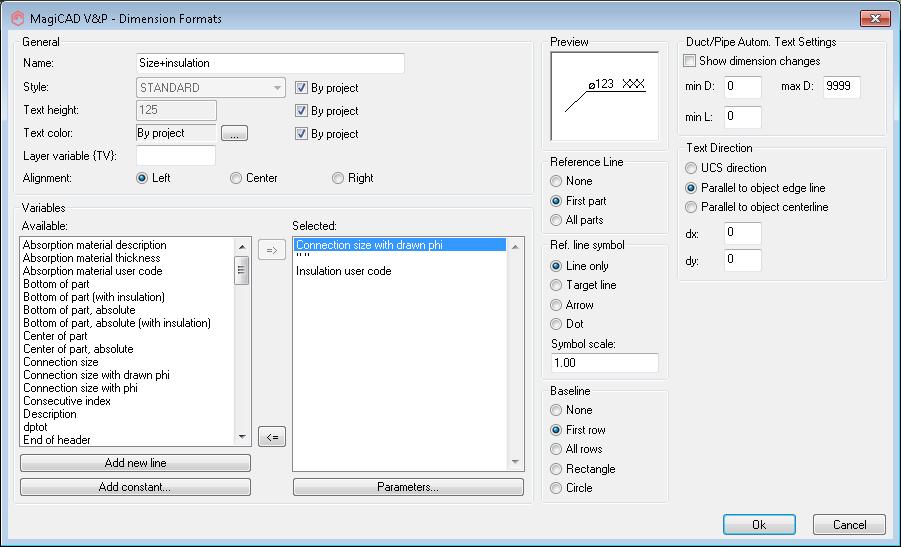The height and width of the screenshot is (547, 901).
Task: Enable Show dimension changes checkbox
Action: click(690, 60)
